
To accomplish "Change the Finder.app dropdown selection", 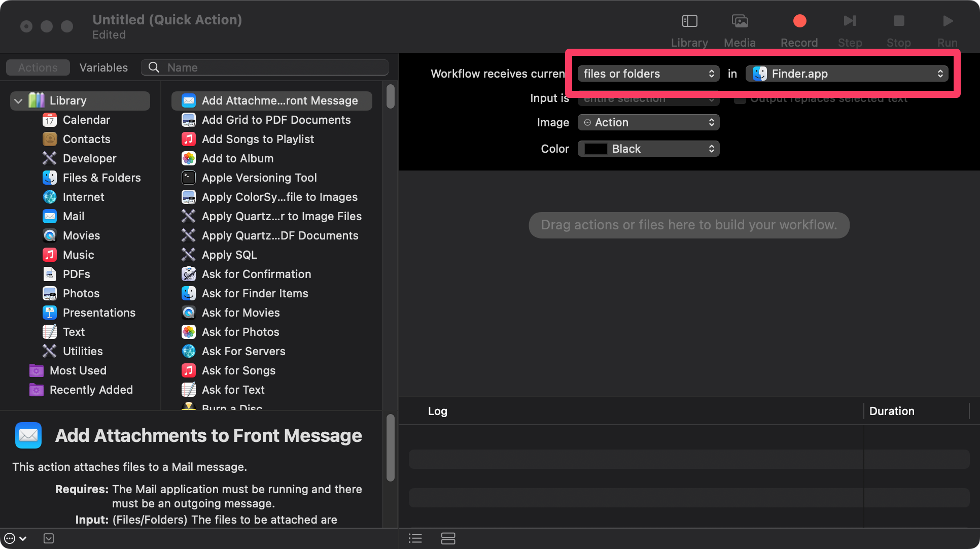I will [846, 74].
